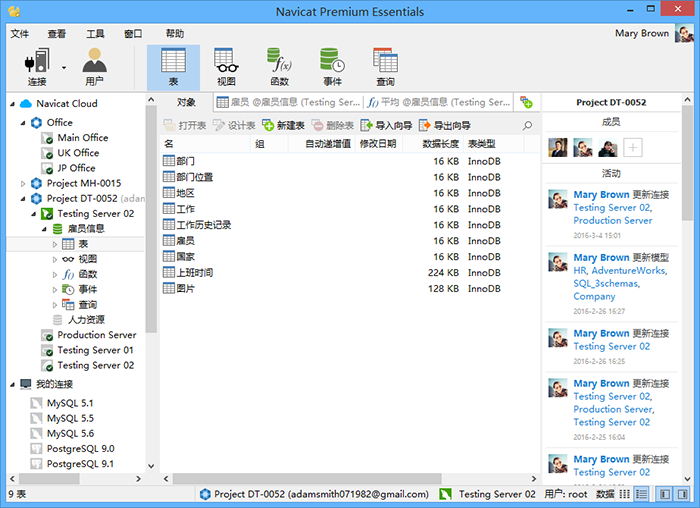700x508 pixels.
Task: Click the new tab plus icon
Action: tap(526, 102)
